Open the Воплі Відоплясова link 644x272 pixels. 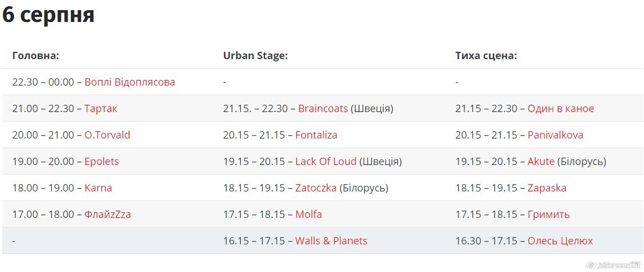tap(129, 82)
